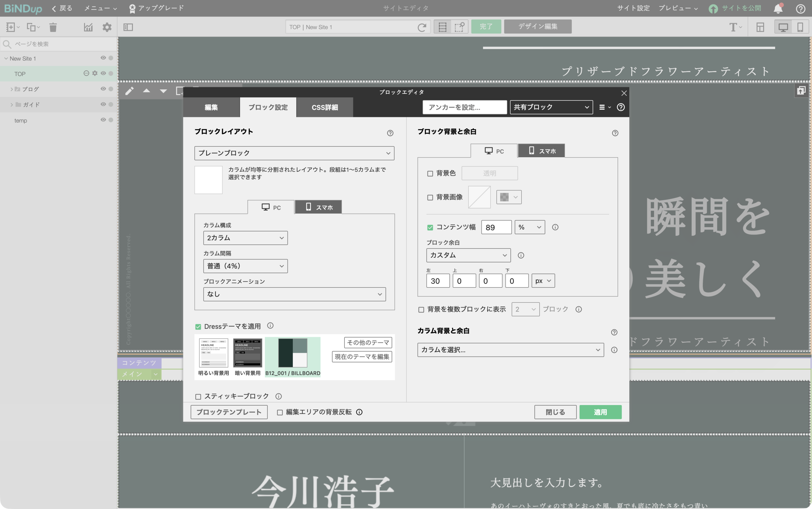Click the help icon beside ブロックレイアウト

390,133
